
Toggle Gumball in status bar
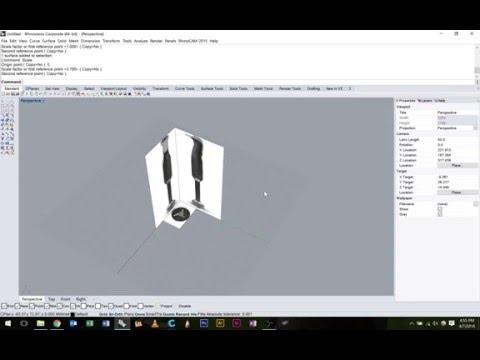169,314
